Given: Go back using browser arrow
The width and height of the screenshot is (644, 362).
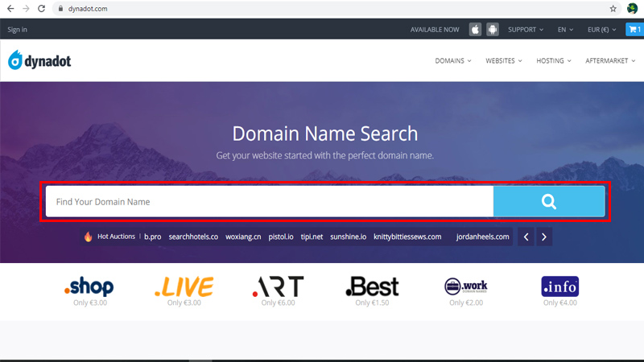Looking at the screenshot, I should point(10,9).
